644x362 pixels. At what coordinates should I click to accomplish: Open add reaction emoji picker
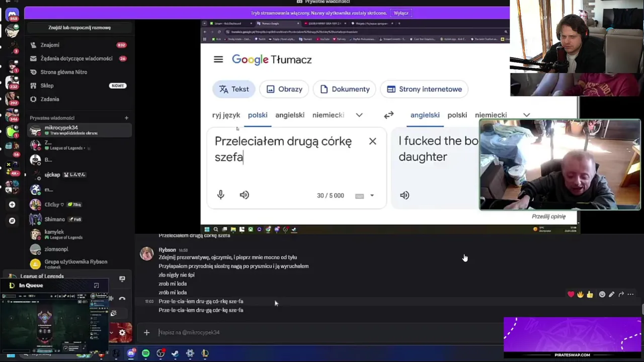point(602,294)
